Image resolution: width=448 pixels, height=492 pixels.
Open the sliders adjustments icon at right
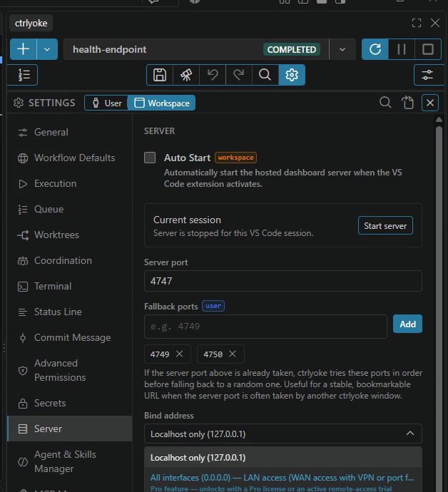tap(427, 75)
